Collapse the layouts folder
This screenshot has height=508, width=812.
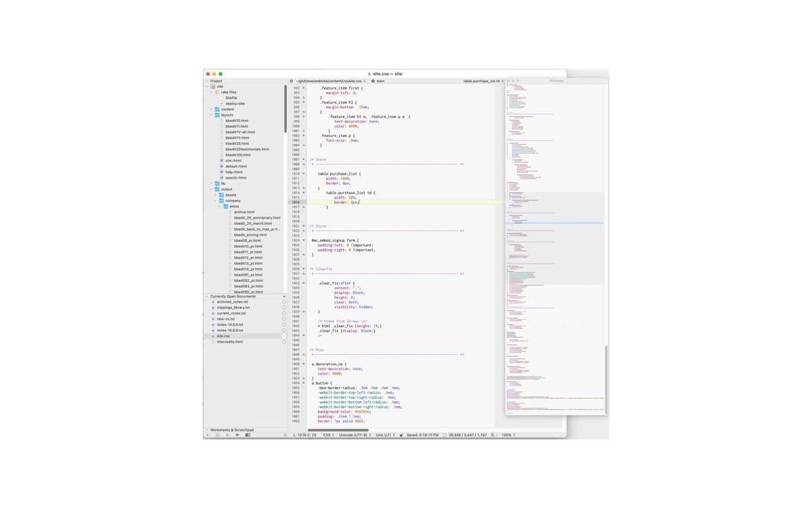click(211, 115)
